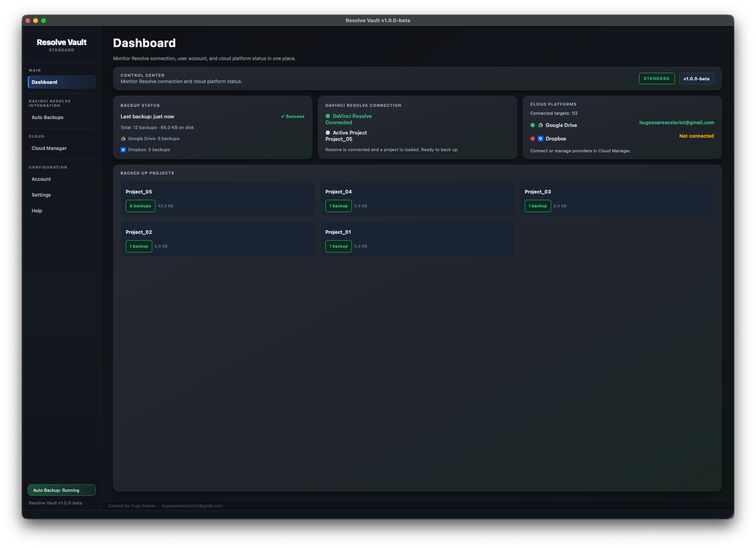Screen dimensions: 756x548
Task: Click the v1.0.0-beta version badge
Action: [x=696, y=78]
